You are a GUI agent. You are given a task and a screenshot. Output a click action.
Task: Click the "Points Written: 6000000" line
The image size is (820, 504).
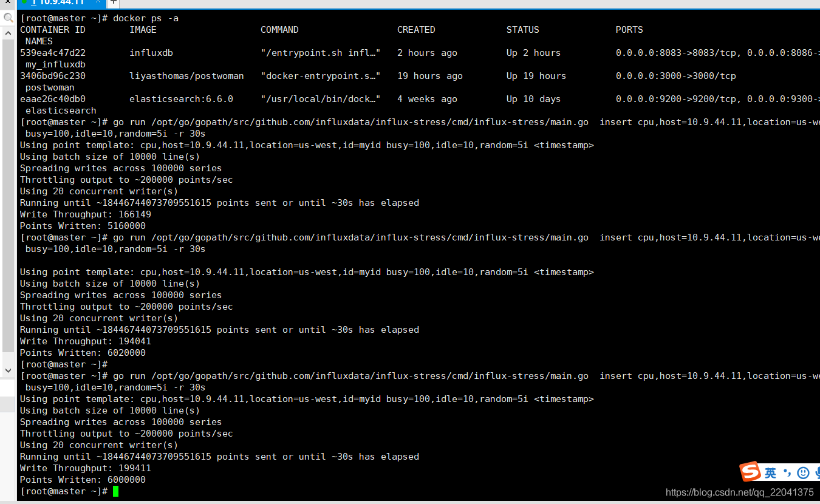[83, 480]
